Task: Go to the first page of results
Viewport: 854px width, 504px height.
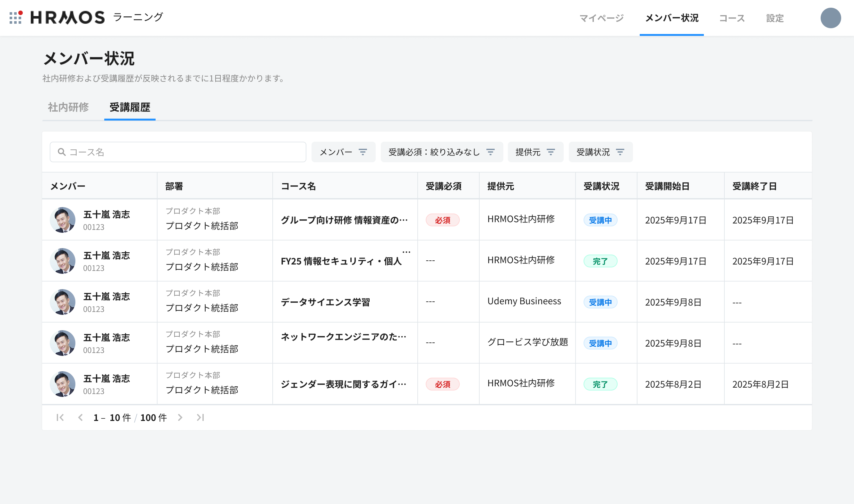Action: (60, 417)
